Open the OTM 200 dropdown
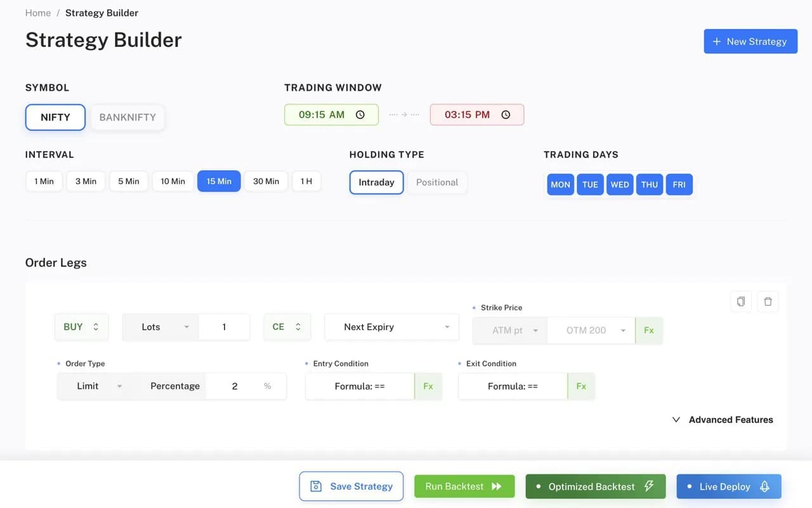 [x=591, y=330]
